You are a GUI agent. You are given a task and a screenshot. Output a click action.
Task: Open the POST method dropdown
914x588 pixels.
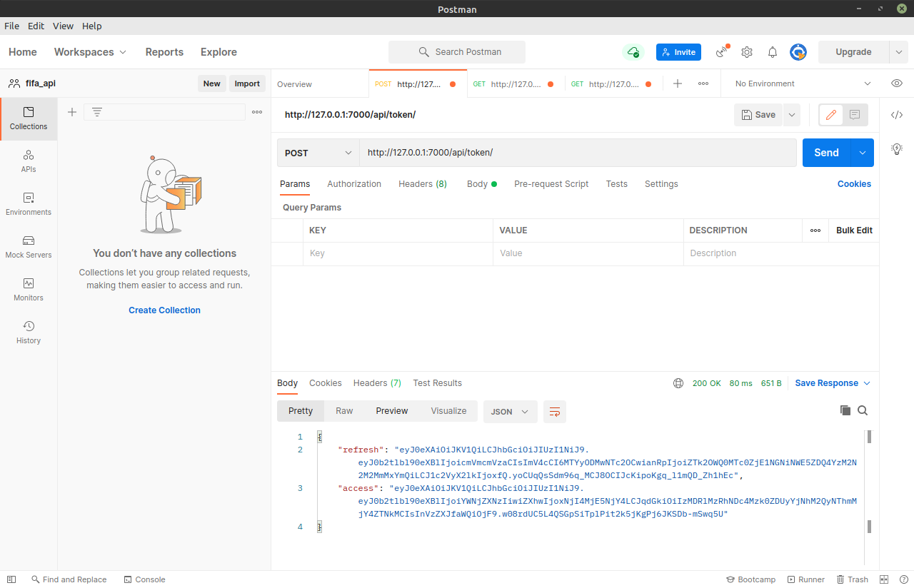[318, 152]
